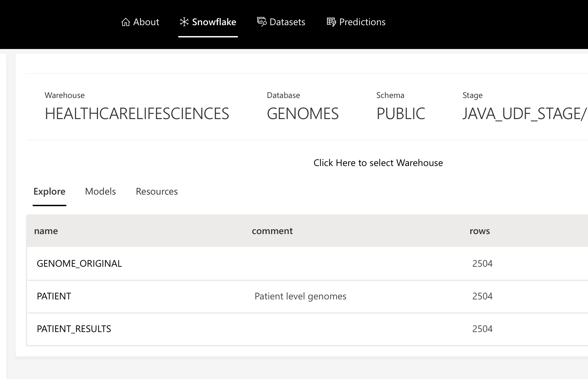Click Here to select Warehouse link
Screen dimensions: 588x379
coord(378,163)
